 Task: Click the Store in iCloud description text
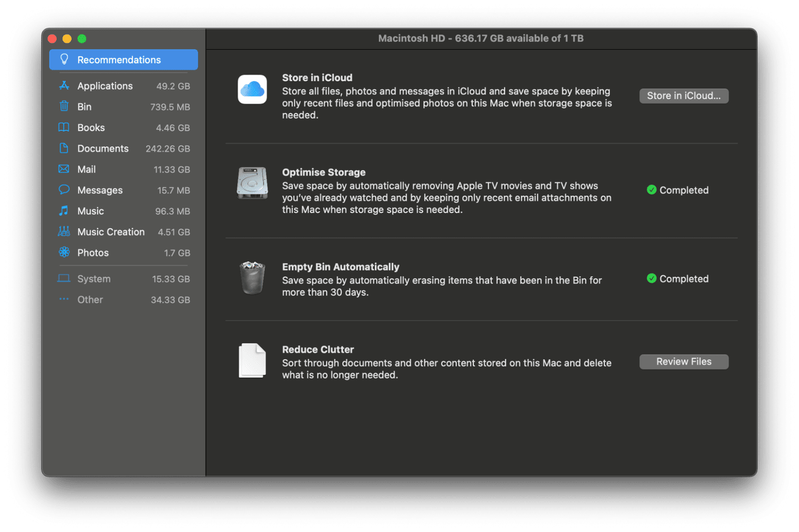[x=447, y=103]
